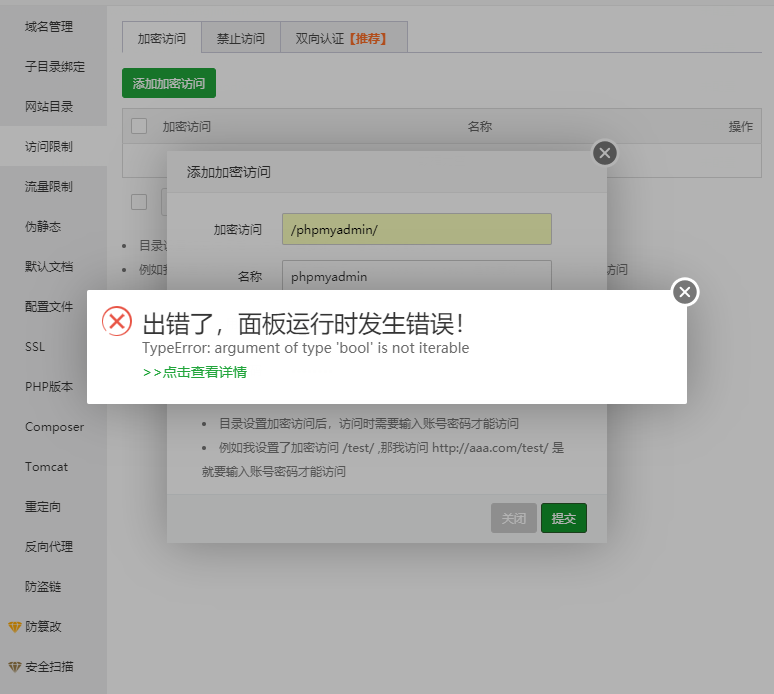Click the red error circle icon
This screenshot has height=694, width=774.
(117, 321)
